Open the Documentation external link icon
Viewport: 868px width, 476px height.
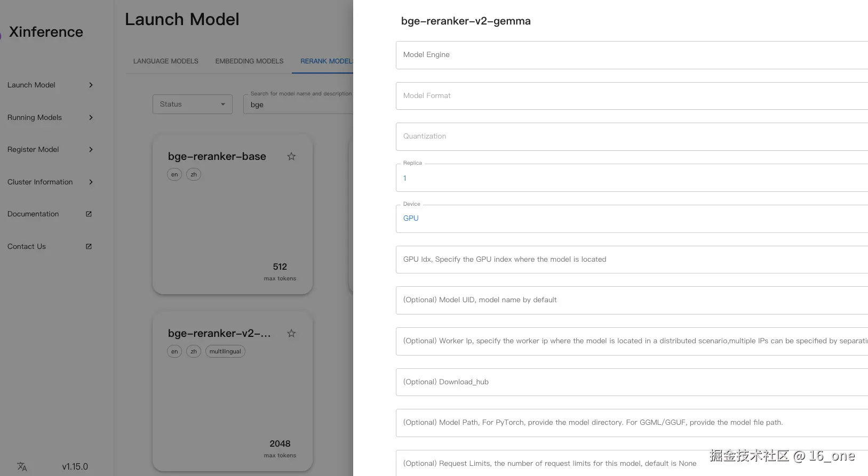coord(89,214)
